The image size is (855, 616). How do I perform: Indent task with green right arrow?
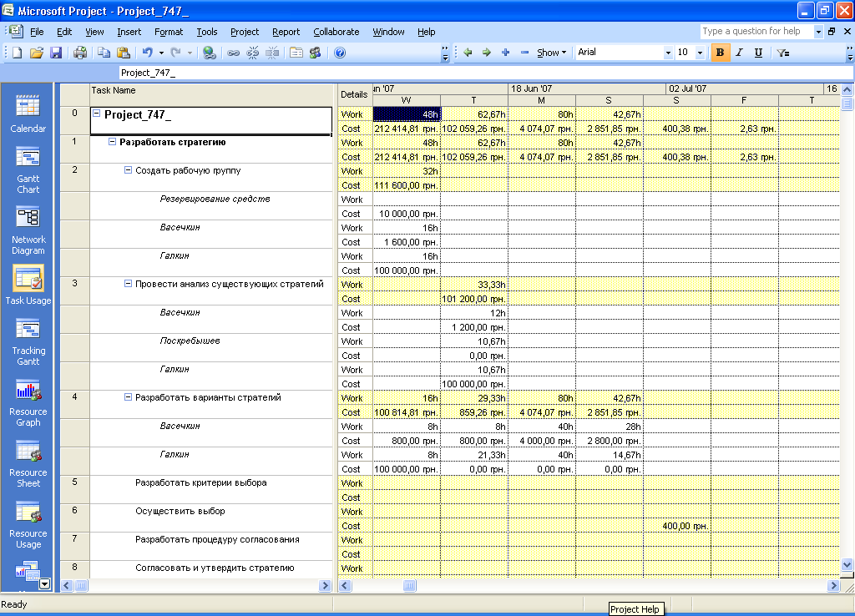tap(487, 53)
